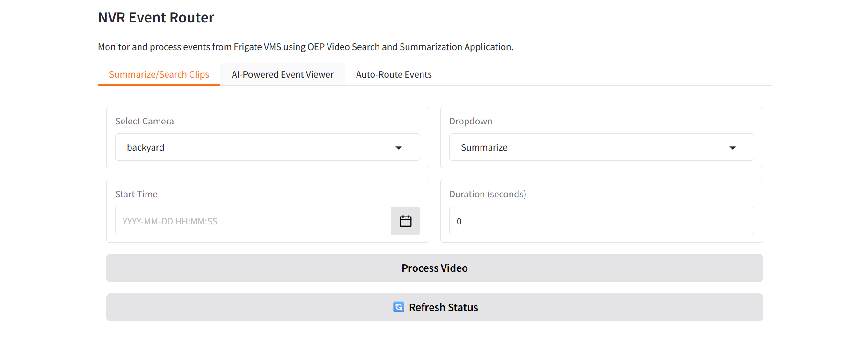Click the "Summarize" selected option text
The image size is (868, 362).
point(484,148)
